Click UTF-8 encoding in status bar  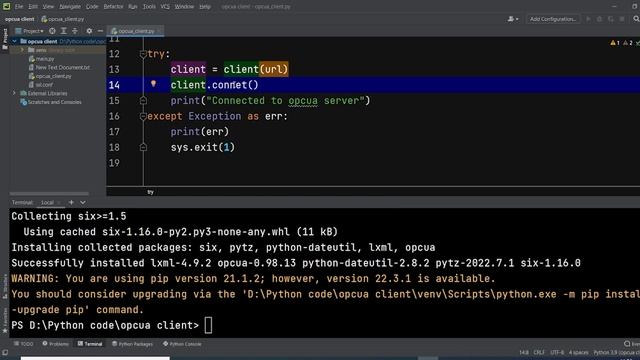(557, 352)
